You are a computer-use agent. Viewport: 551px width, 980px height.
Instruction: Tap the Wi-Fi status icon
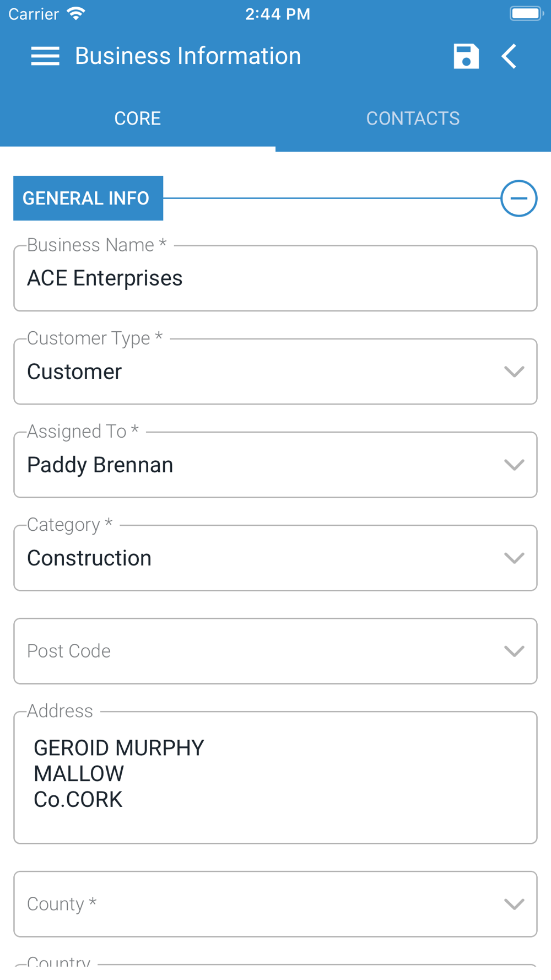click(76, 14)
